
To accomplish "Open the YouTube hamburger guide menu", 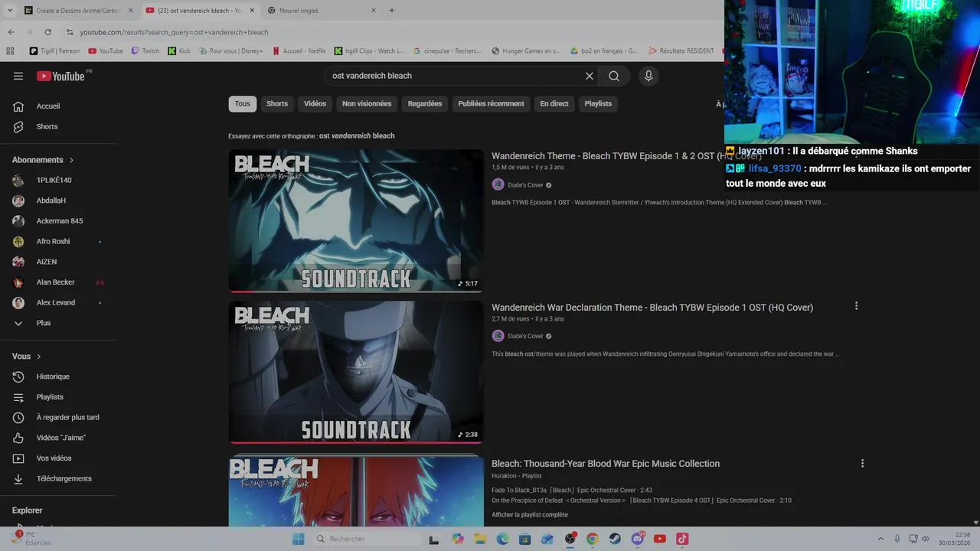I will pyautogui.click(x=18, y=76).
